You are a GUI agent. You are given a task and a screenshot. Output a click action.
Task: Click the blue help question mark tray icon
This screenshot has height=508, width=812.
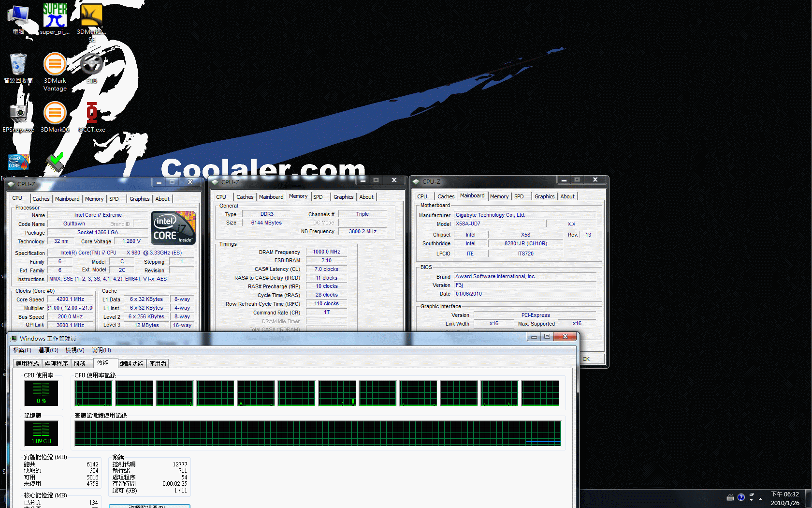point(741,497)
